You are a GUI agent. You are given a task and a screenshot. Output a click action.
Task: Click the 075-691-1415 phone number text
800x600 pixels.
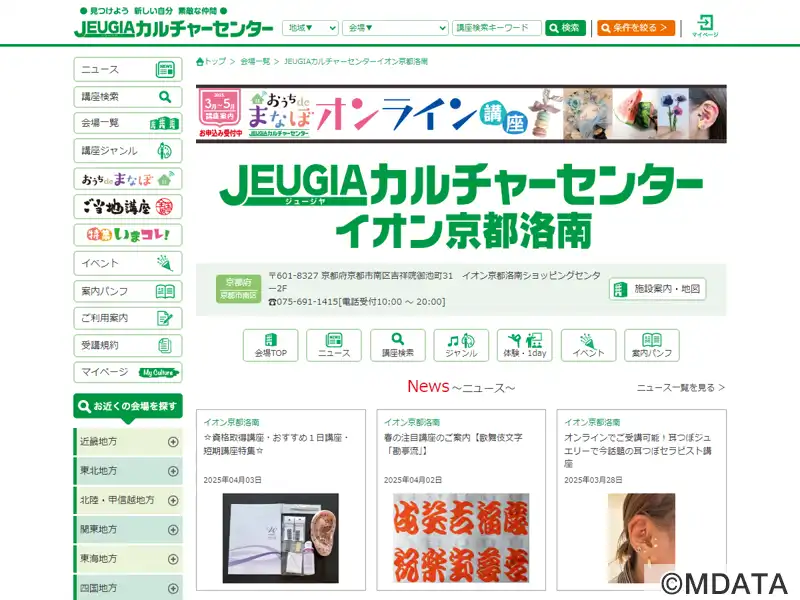coord(307,302)
